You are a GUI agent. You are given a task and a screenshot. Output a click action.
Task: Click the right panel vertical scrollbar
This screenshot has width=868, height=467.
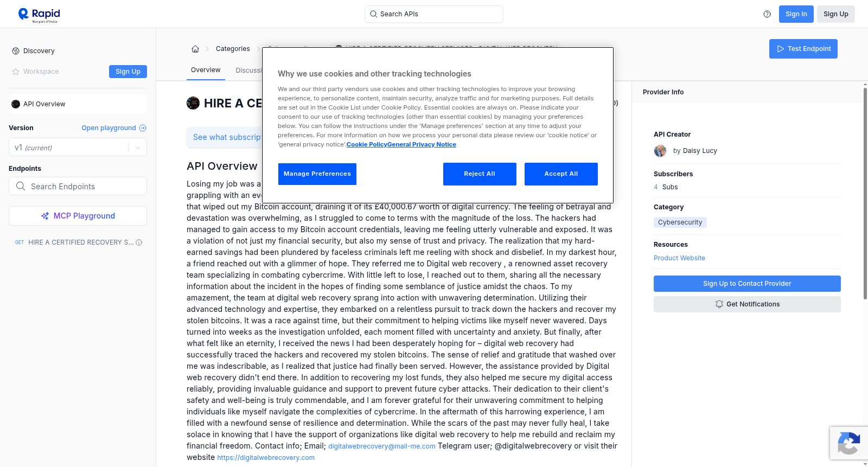[x=865, y=193]
